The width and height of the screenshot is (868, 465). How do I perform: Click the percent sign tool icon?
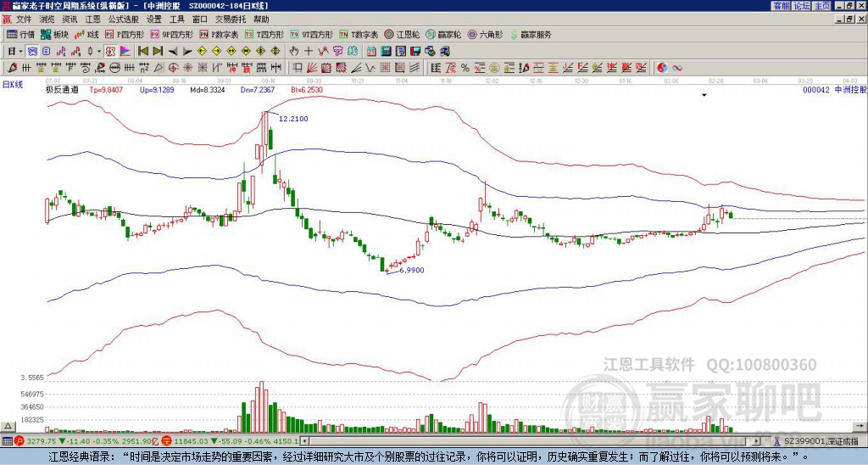[465, 68]
